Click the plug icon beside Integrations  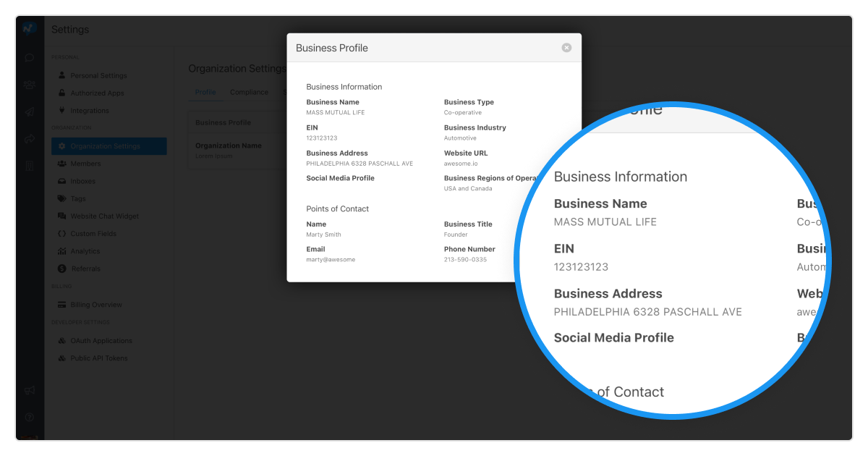point(62,111)
